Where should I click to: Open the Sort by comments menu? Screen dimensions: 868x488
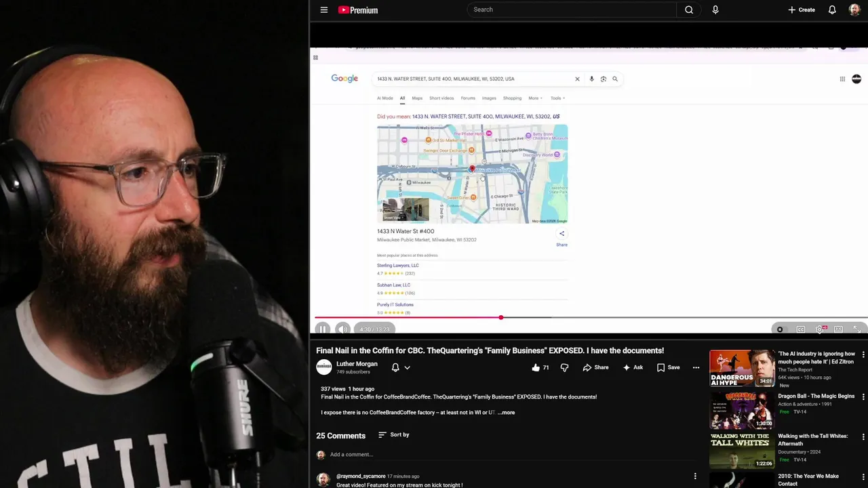click(393, 434)
